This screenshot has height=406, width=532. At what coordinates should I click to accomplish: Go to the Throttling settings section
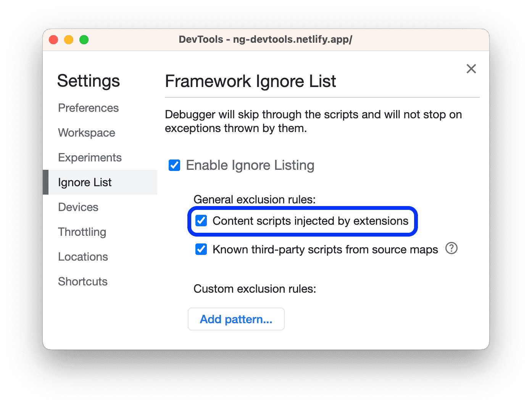(x=82, y=232)
